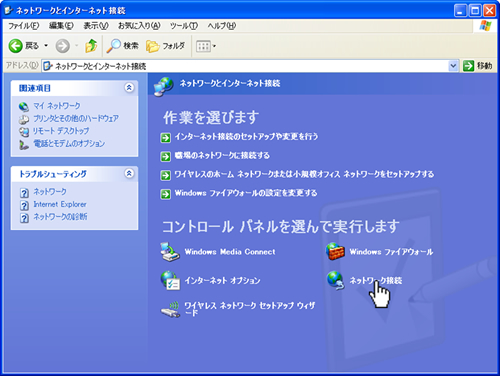Click the マイ ネットワーク globe icon

[24, 107]
